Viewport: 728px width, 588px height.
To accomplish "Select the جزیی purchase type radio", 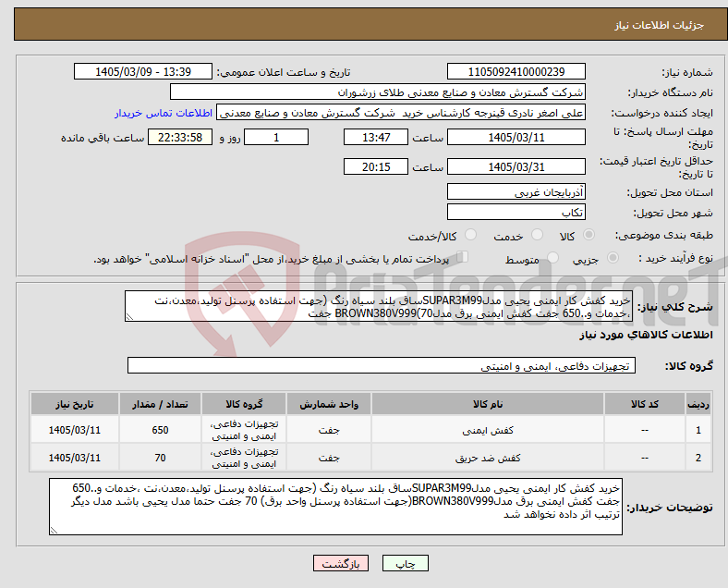I will pyautogui.click(x=613, y=257).
